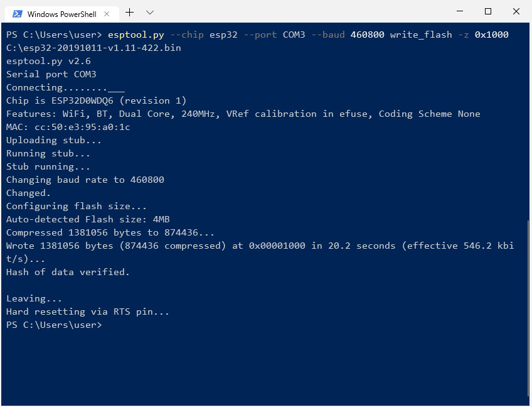Click the 460800 baud value in the command
This screenshot has height=407, width=532.
click(x=367, y=35)
